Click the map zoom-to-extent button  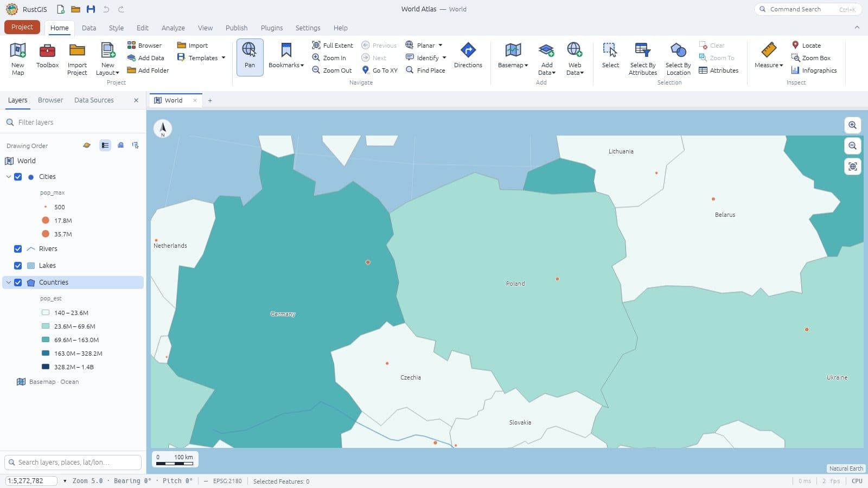pyautogui.click(x=853, y=166)
